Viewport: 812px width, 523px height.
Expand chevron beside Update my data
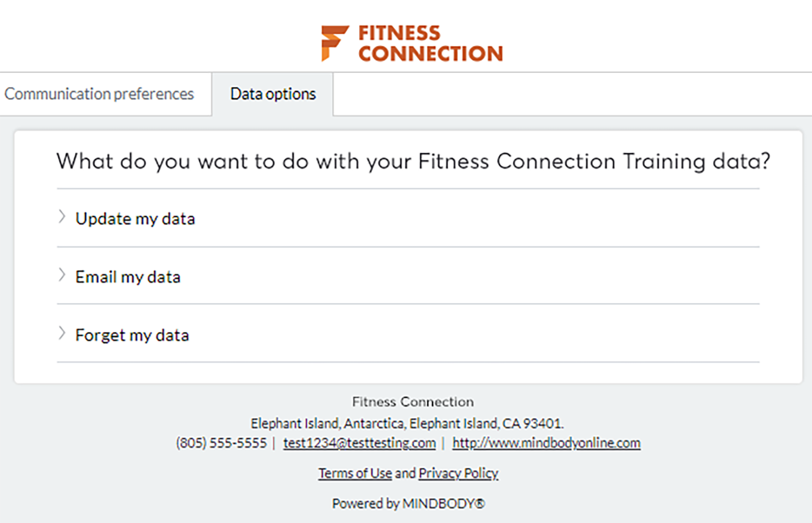tap(62, 218)
